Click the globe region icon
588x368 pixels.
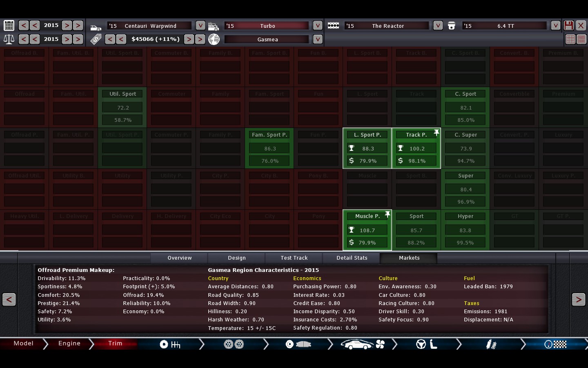coord(214,39)
